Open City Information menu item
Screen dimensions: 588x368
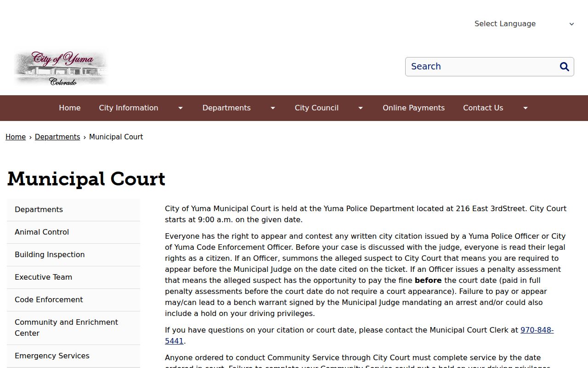tap(129, 108)
